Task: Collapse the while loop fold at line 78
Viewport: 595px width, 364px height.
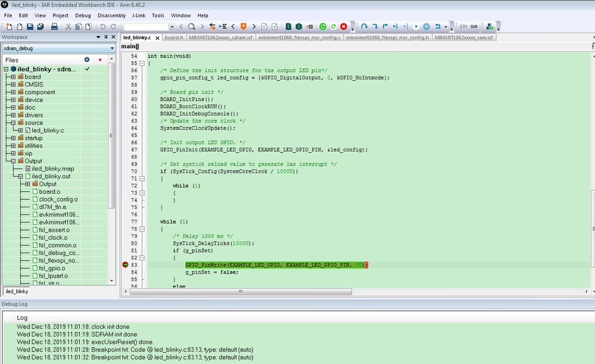Action: [x=142, y=229]
